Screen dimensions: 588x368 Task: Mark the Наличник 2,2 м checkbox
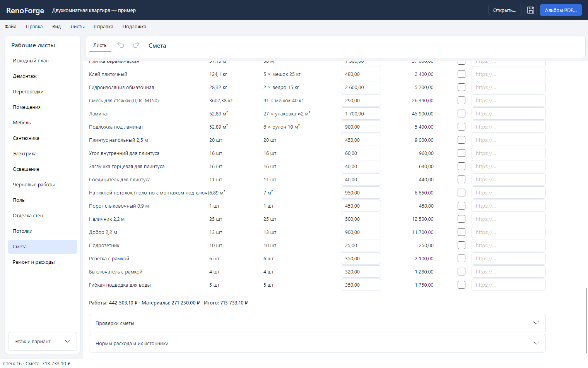tap(462, 219)
